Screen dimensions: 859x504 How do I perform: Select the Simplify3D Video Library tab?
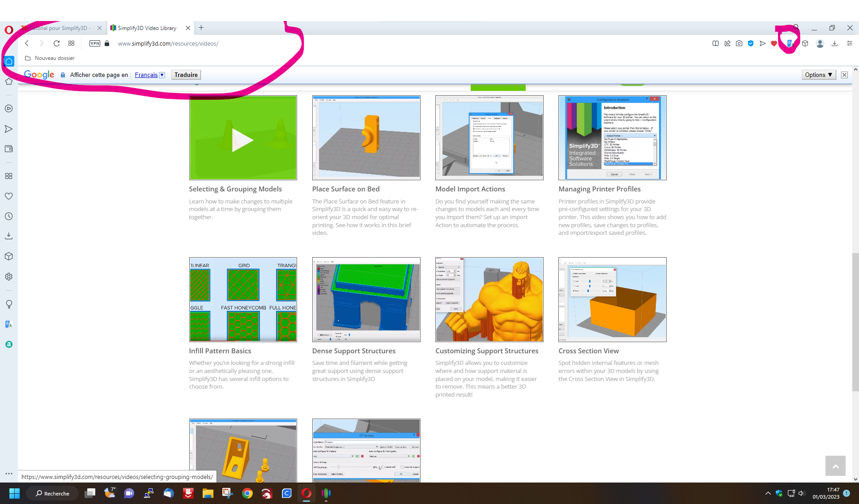147,28
